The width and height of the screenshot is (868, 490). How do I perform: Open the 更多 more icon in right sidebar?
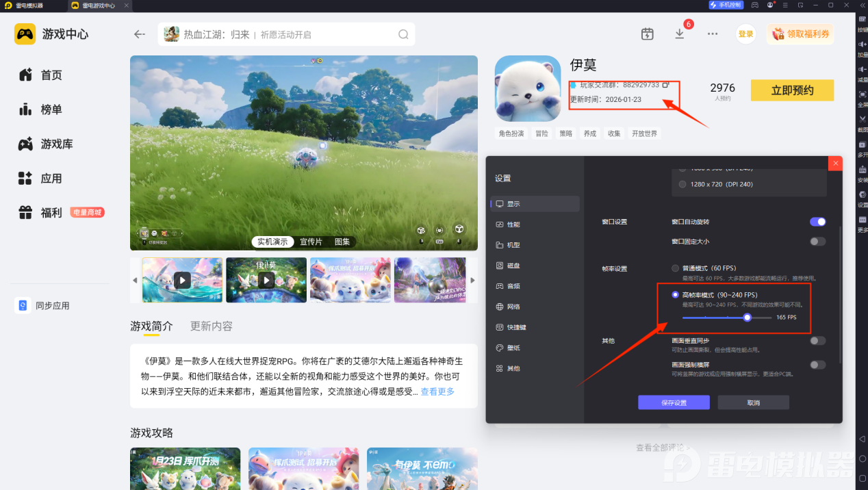coord(863,220)
